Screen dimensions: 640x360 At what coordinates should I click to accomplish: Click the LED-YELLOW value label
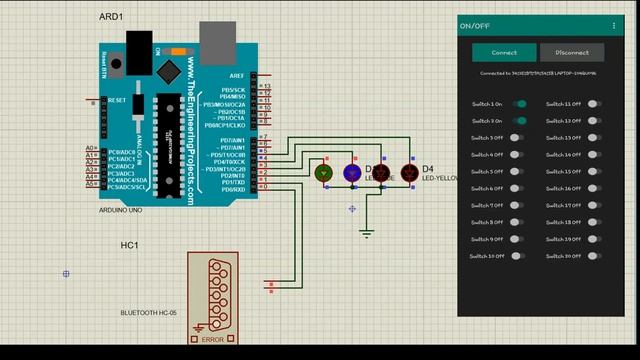(x=440, y=178)
